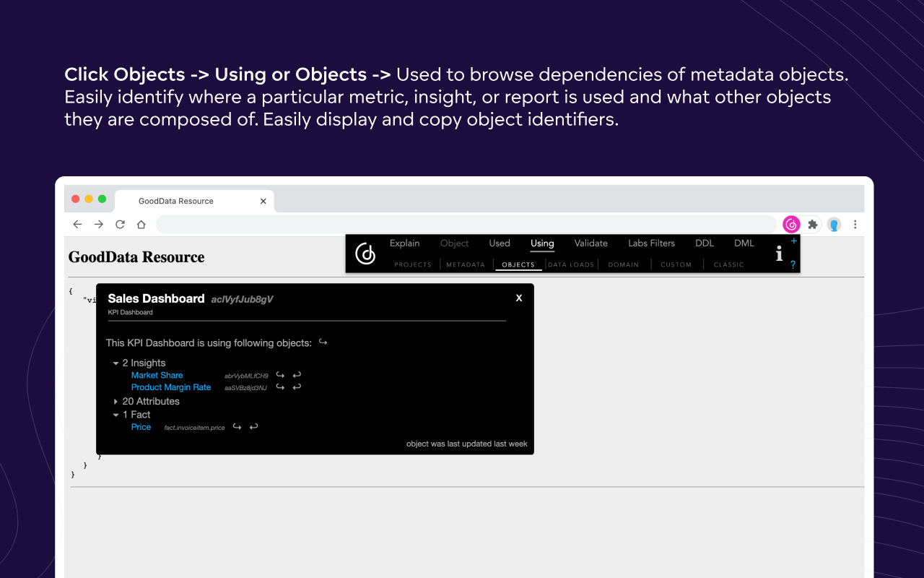Click the arrow icon after 'using following objects'

click(x=323, y=342)
